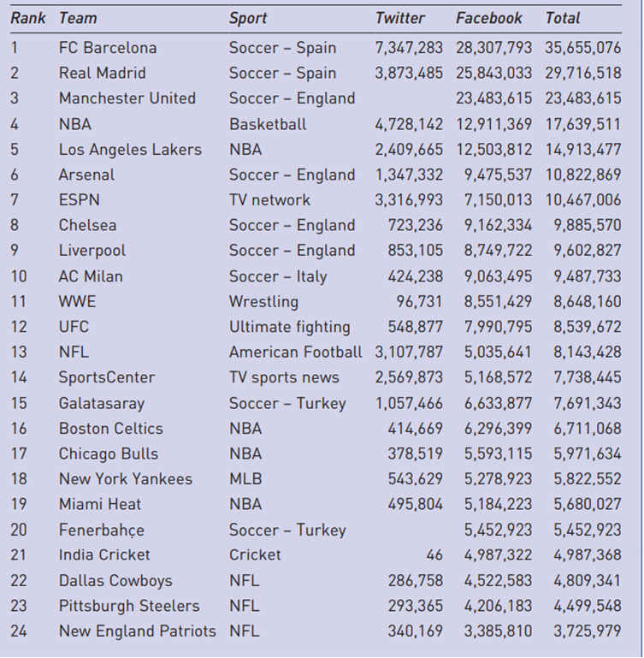Select the Dallas Cowboys team name
644x658 pixels.
pos(115,581)
